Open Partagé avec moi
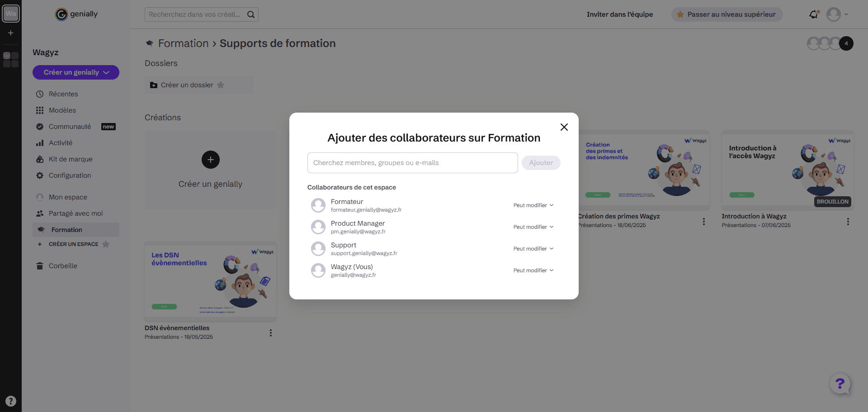Viewport: 868px width, 412px height. (x=76, y=213)
